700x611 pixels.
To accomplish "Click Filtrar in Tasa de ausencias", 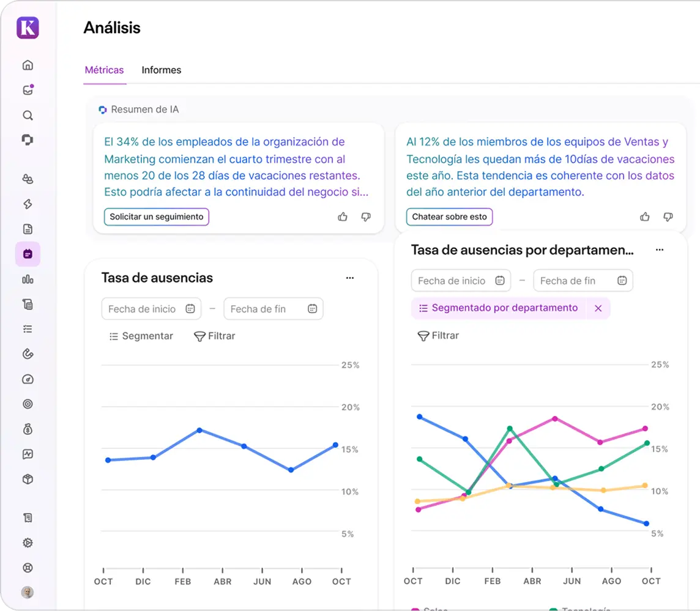I will [214, 336].
